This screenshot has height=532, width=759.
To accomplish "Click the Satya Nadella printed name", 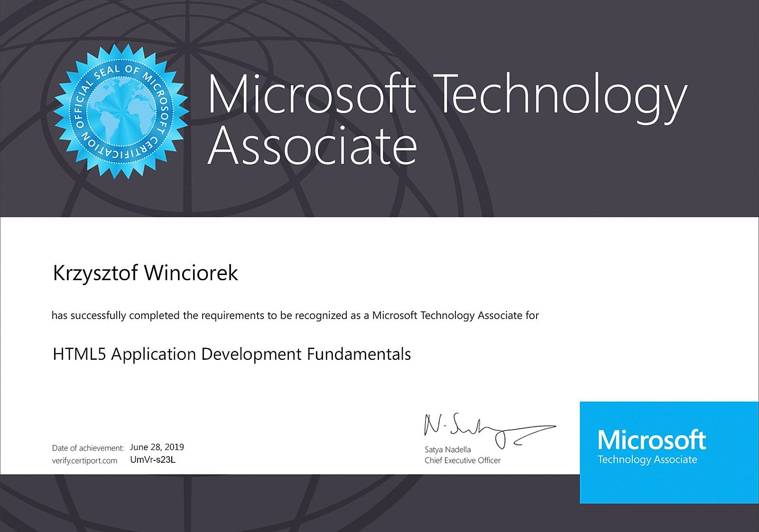I will (448, 449).
